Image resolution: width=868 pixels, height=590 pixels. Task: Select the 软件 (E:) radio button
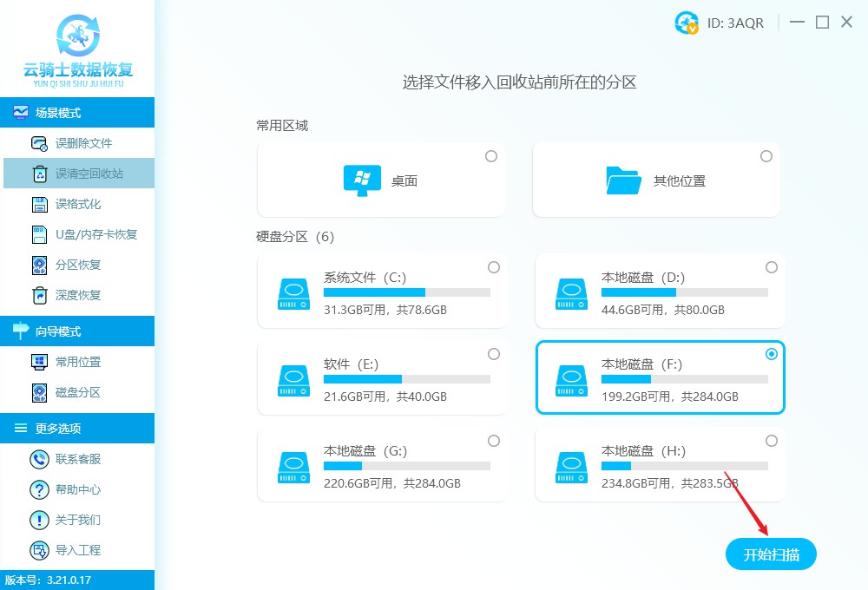494,354
